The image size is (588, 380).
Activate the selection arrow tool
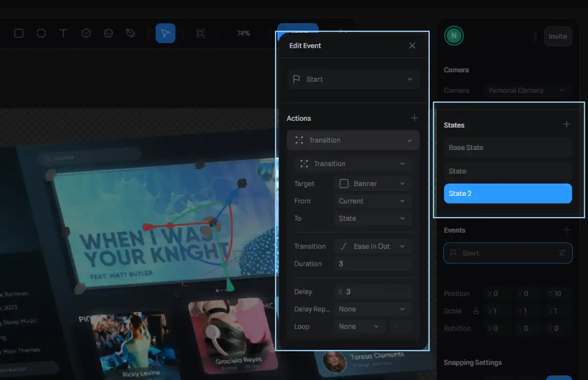[165, 33]
